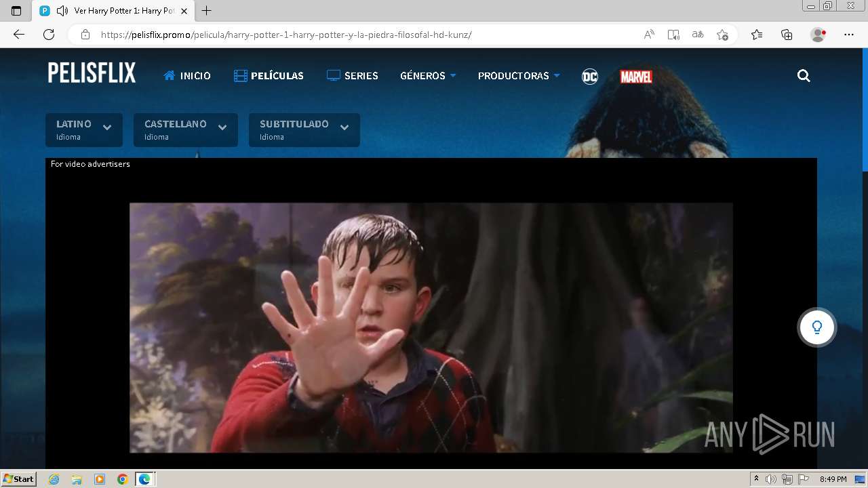Screen dimensions: 868x488
Task: Enter Immersive Reader mode
Action: [x=673, y=35]
